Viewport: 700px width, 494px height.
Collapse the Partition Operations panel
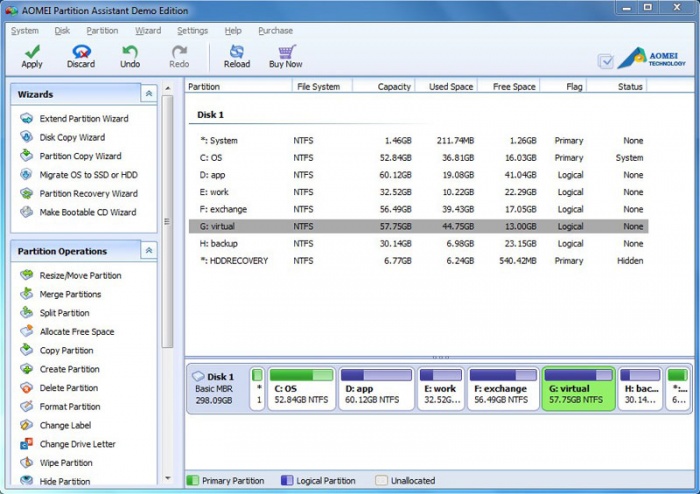coord(149,251)
